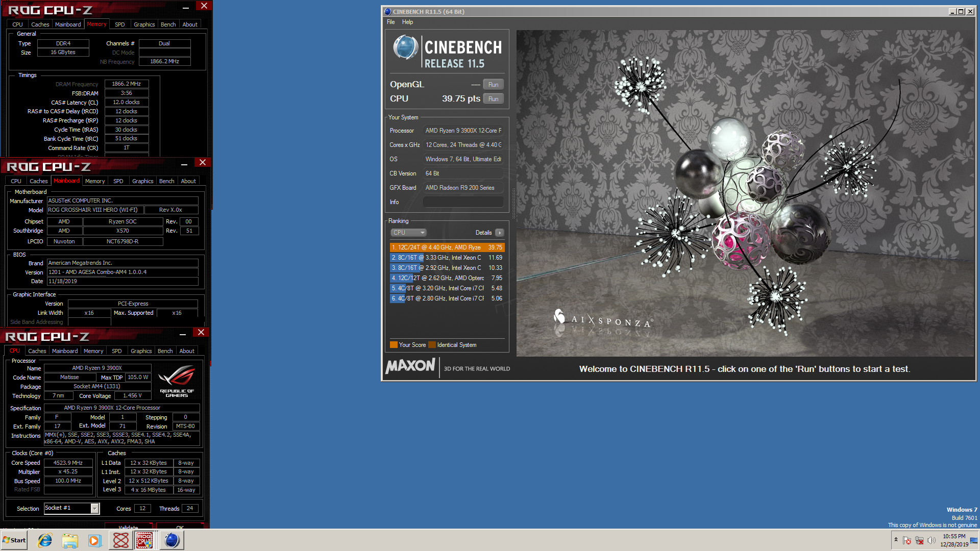The height and width of the screenshot is (551, 980).
Task: Run the CPU benchmark in Cinebench
Action: pos(493,99)
